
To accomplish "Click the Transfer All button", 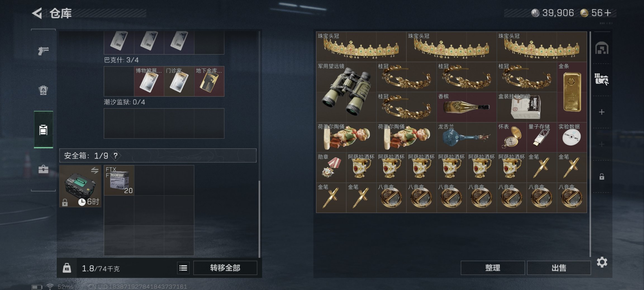I will (225, 268).
